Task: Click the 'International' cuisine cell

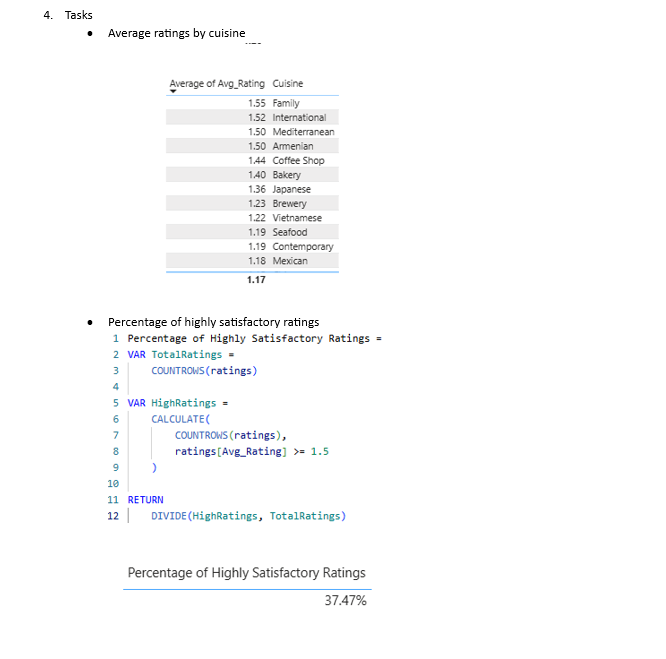Action: 299,118
